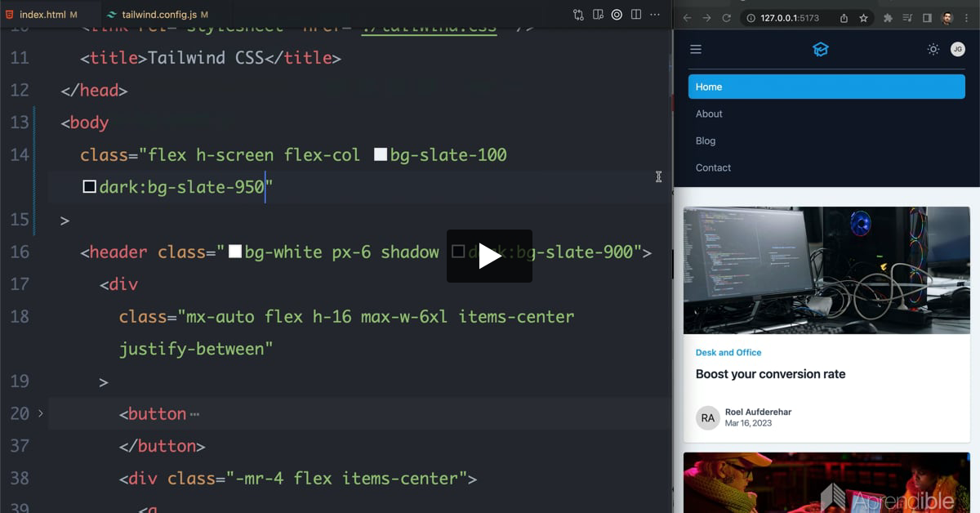The height and width of the screenshot is (513, 980).
Task: Click the bg-white color swatch on line 16
Action: coord(235,252)
